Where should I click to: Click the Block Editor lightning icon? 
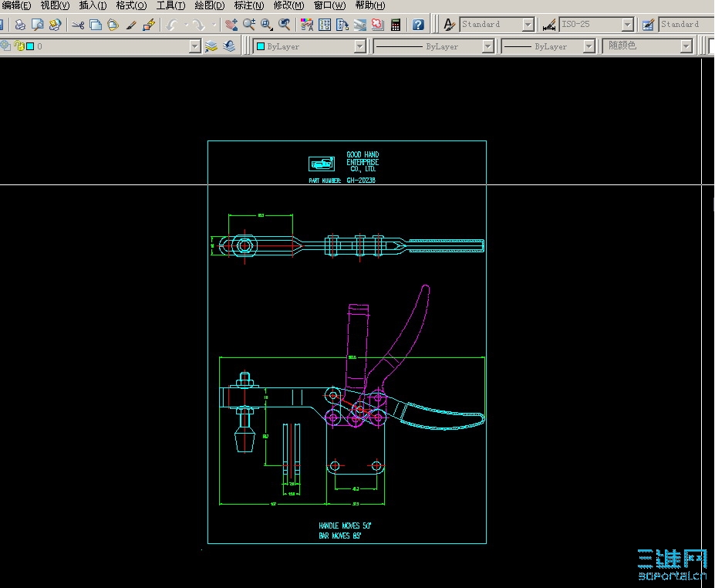tap(149, 25)
